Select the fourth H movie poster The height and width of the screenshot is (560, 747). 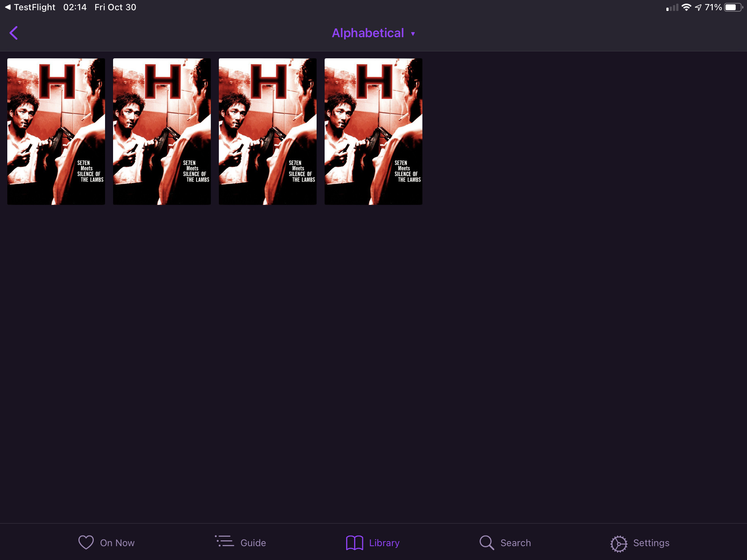coord(373,131)
